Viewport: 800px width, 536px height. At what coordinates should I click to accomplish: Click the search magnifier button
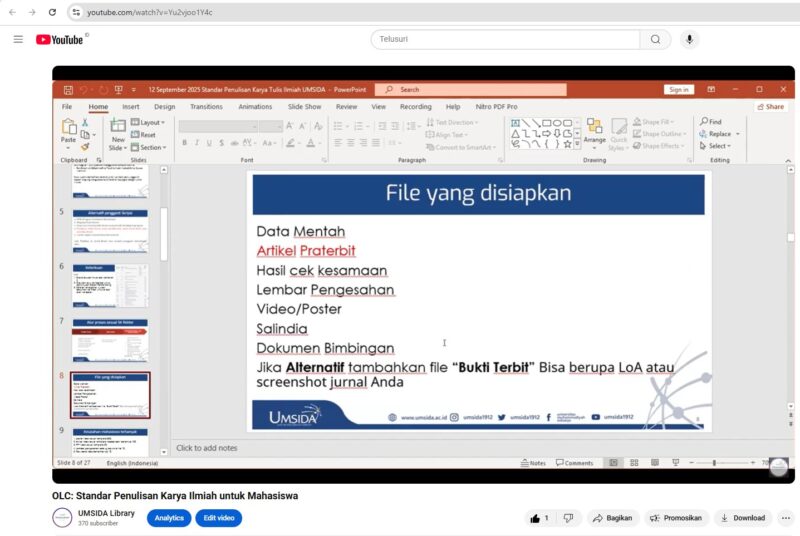point(655,39)
